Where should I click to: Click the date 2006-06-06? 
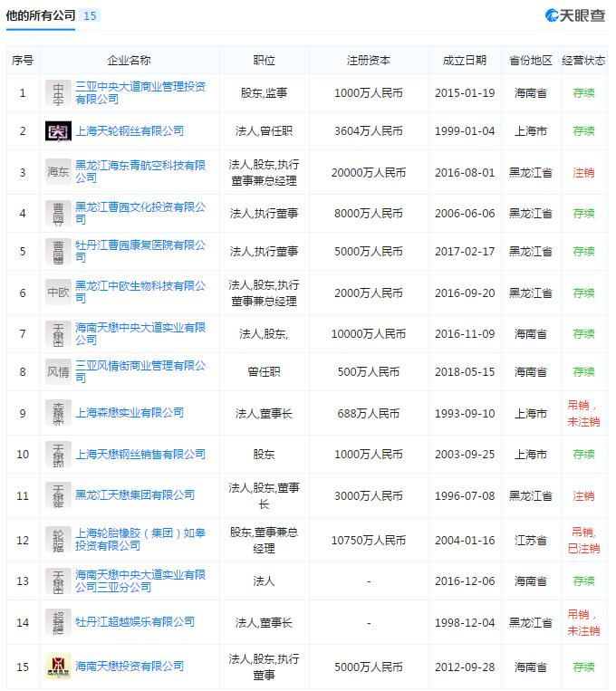[465, 214]
